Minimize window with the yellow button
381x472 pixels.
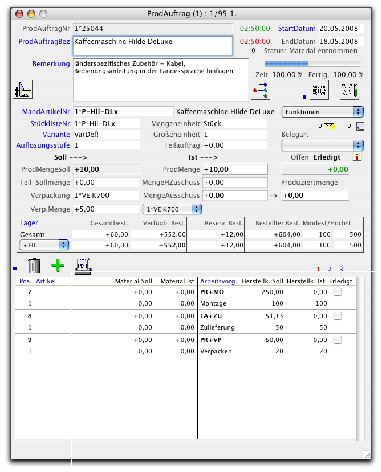(x=31, y=14)
